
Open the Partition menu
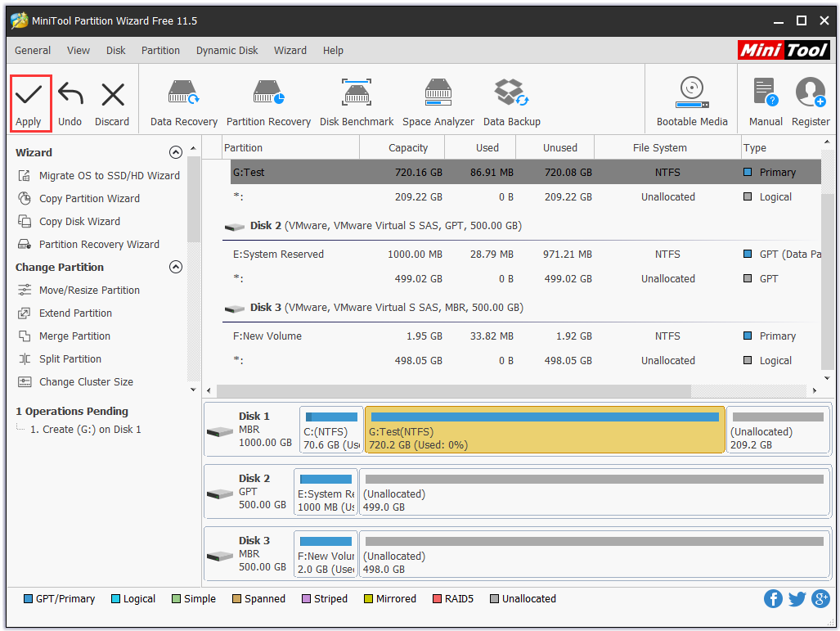[160, 51]
